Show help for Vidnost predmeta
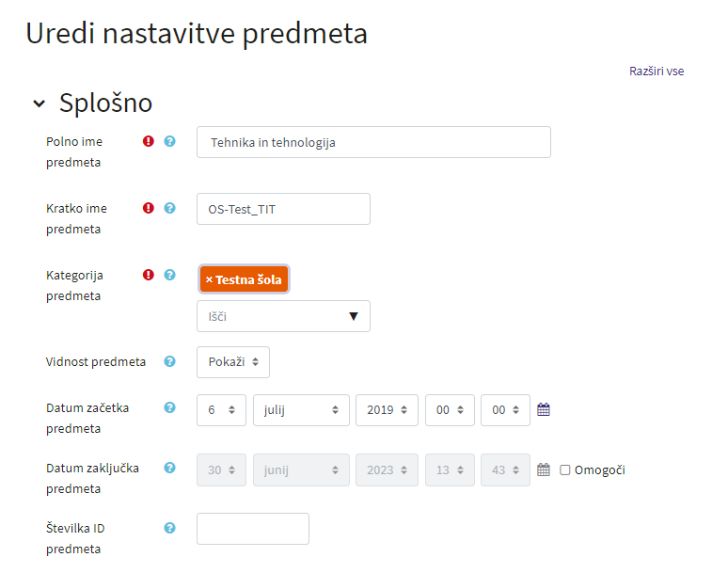 (x=170, y=361)
